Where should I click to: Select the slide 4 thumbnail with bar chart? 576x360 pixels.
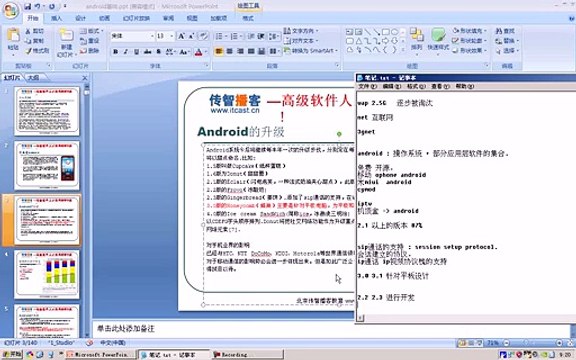click(47, 274)
